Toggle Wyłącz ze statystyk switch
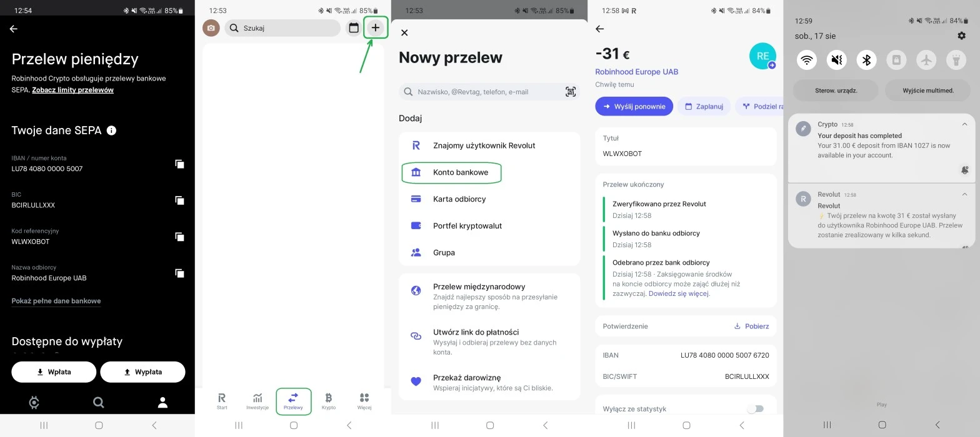Image resolution: width=980 pixels, height=437 pixels. point(756,409)
